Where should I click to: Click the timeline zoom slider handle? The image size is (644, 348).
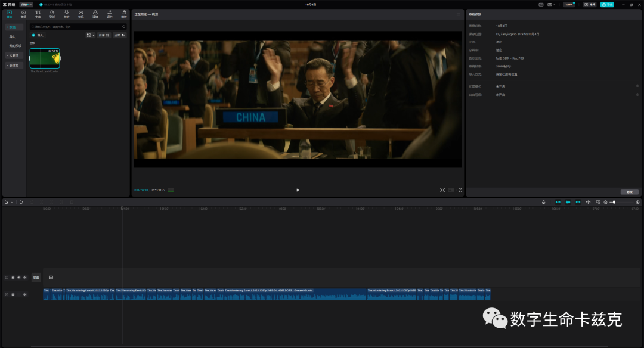pos(614,203)
